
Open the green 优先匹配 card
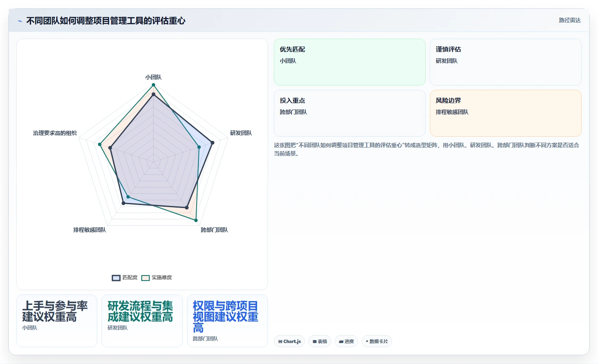pyautogui.click(x=350, y=62)
